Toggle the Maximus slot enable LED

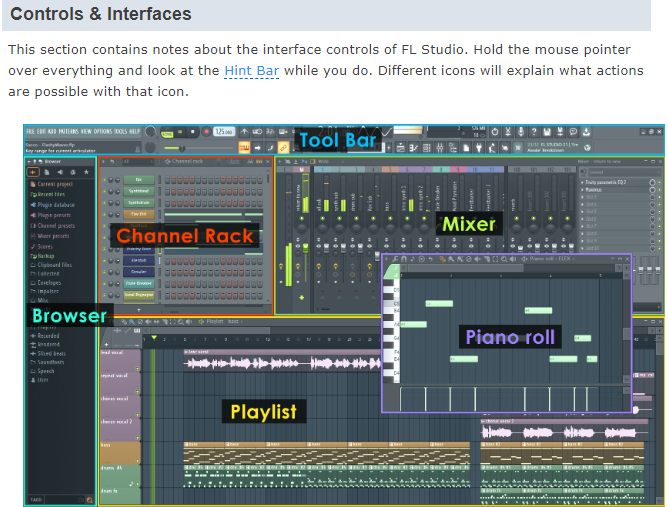(659, 190)
